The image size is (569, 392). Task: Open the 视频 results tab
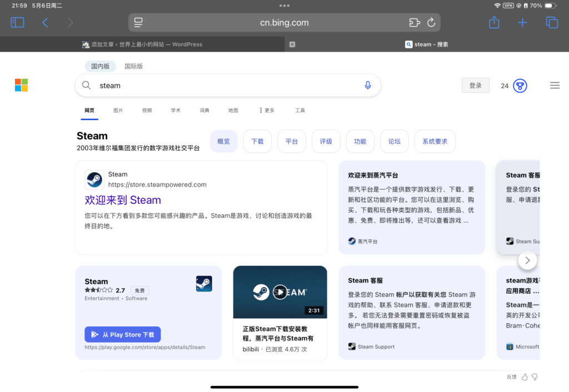(x=147, y=110)
